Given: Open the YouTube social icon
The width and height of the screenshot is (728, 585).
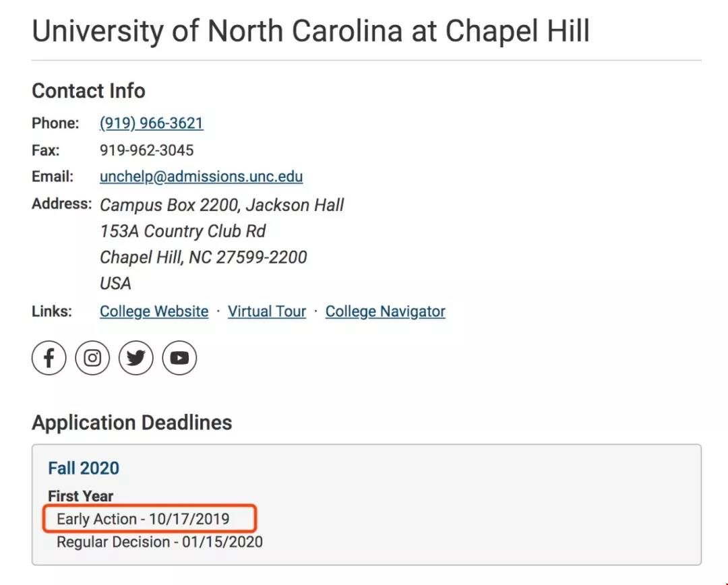Looking at the screenshot, I should pyautogui.click(x=179, y=358).
